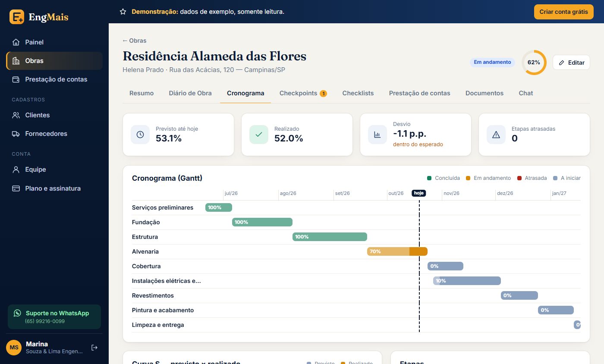604x364 pixels.
Task: Click the -1.1 p.p. Desvio value
Action: point(410,134)
